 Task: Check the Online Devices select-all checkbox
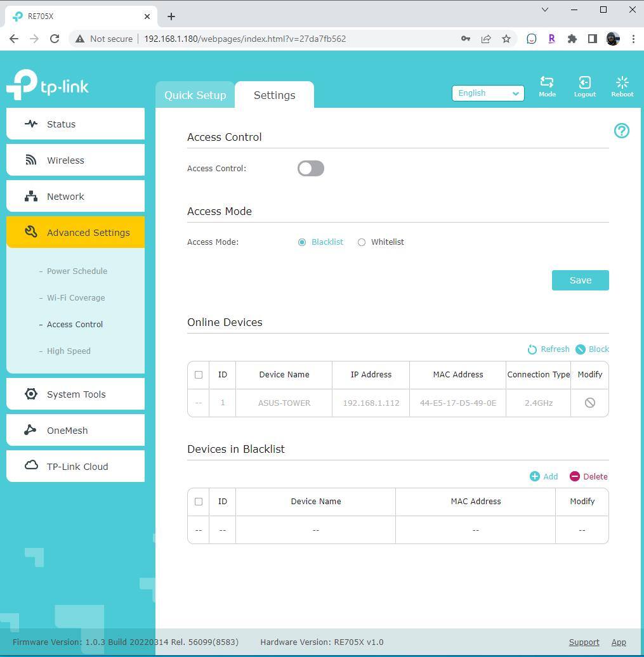pyautogui.click(x=199, y=375)
